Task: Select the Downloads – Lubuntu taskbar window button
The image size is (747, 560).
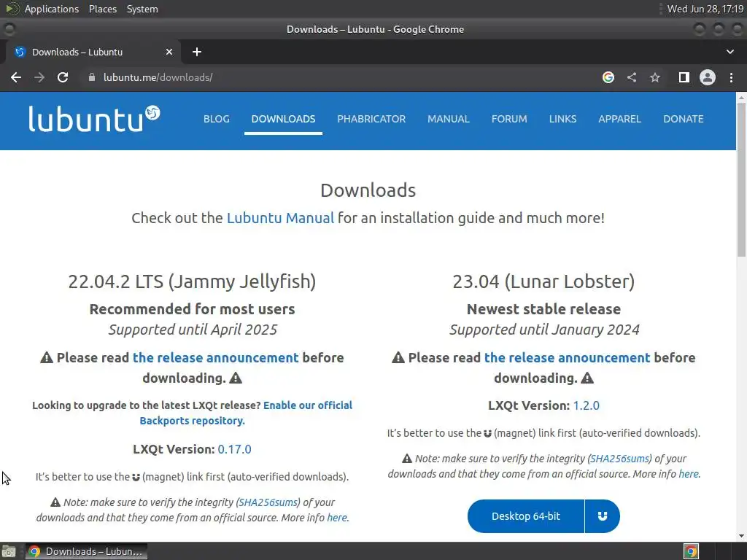Action: (x=86, y=551)
